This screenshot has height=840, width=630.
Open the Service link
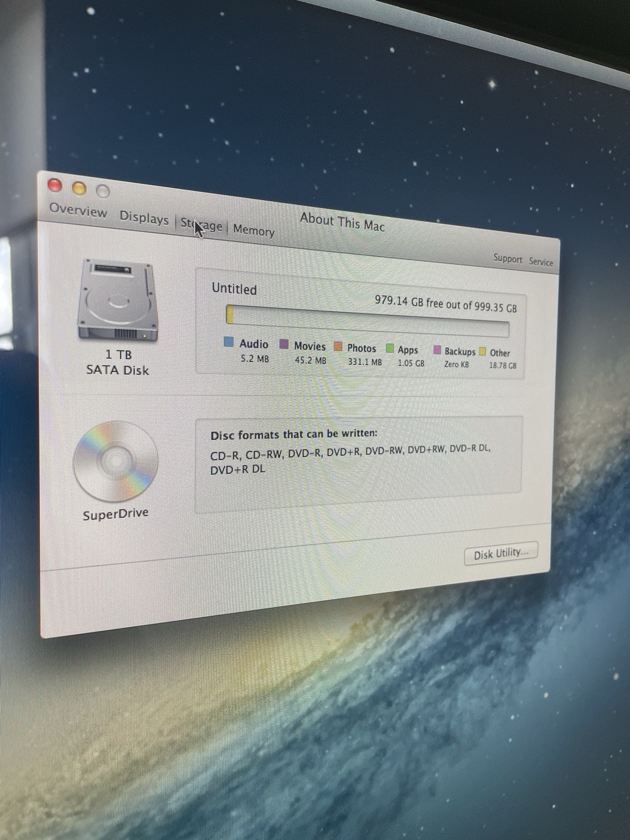[541, 261]
